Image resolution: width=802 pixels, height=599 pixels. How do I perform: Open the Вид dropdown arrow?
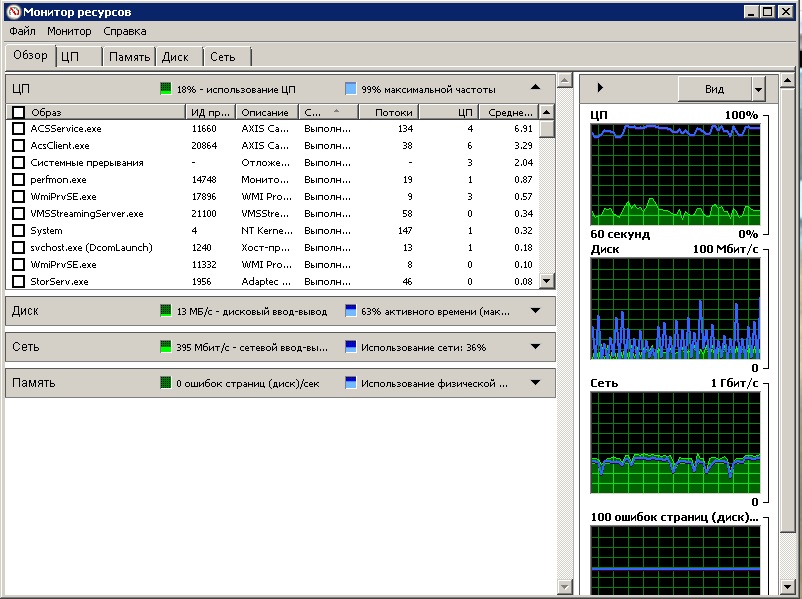758,89
